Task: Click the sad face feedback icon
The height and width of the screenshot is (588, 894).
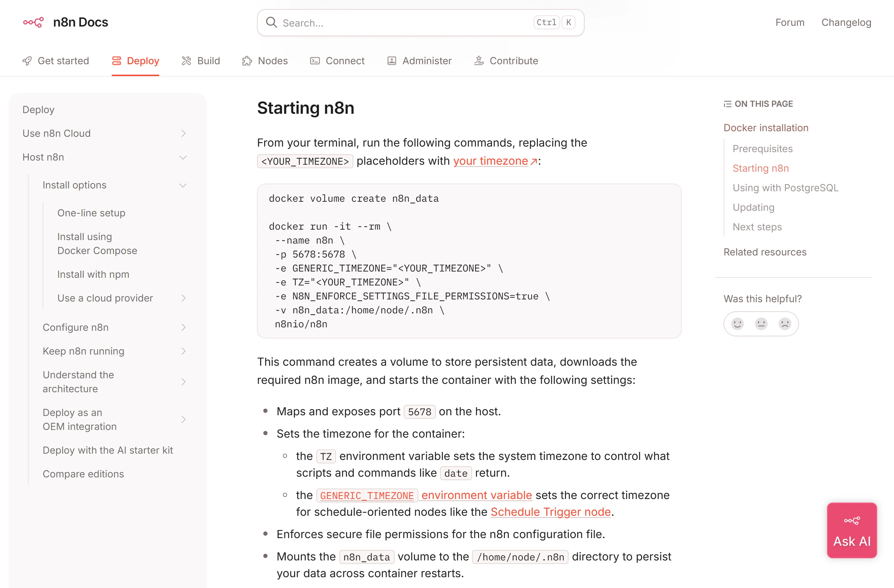Action: (x=785, y=323)
